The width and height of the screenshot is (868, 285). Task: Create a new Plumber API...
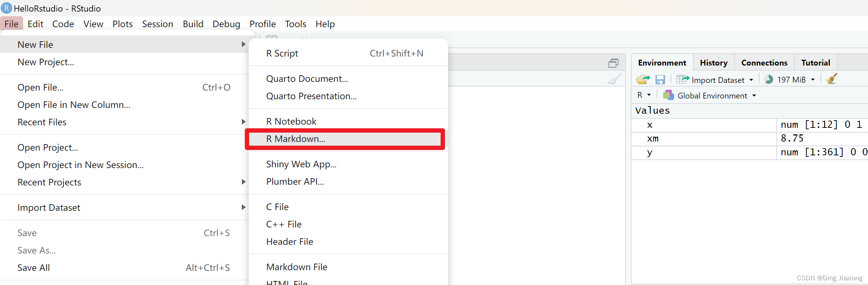348,181
